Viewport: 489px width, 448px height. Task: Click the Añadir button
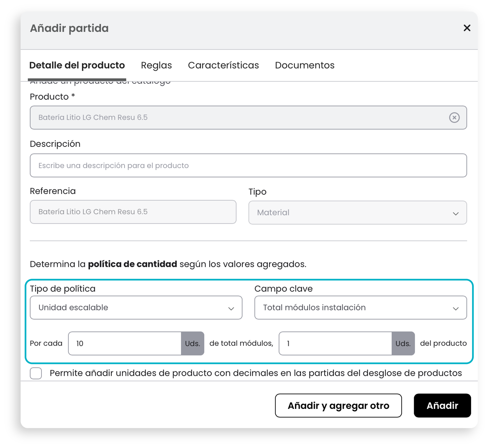click(442, 406)
